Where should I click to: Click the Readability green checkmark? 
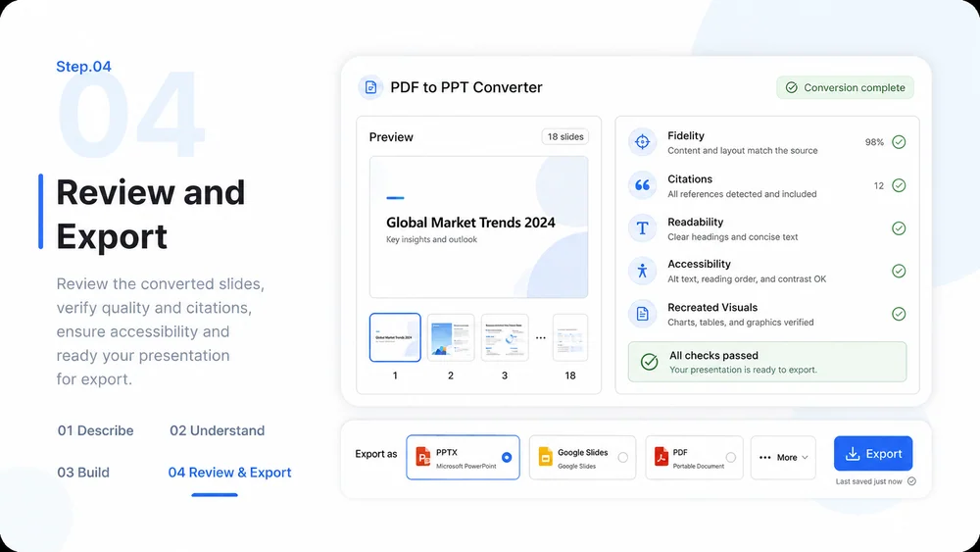click(899, 228)
